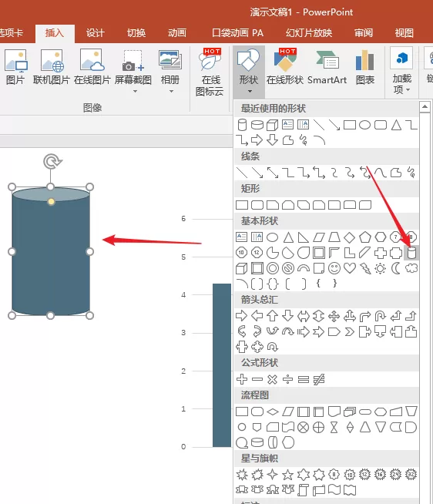Pick the smiley face shape
This screenshot has width=433, height=504.
(x=334, y=268)
